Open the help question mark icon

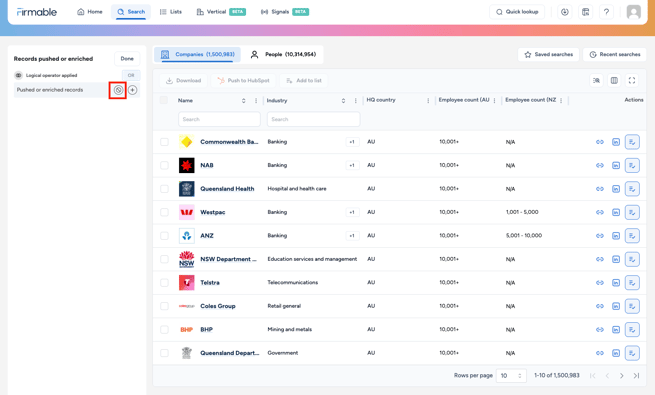(606, 12)
